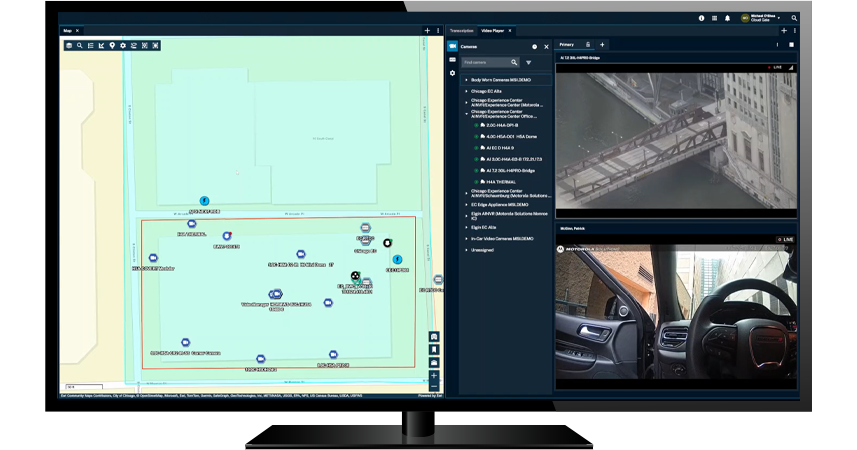Viewport: 857px width, 450px height.
Task: Click the bridge live video feed
Action: click(676, 141)
